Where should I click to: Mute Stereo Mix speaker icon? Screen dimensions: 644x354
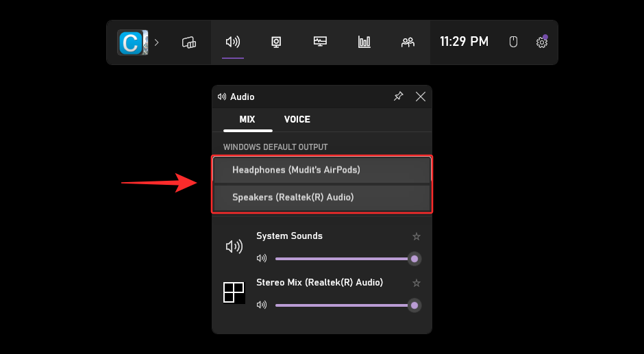click(261, 305)
